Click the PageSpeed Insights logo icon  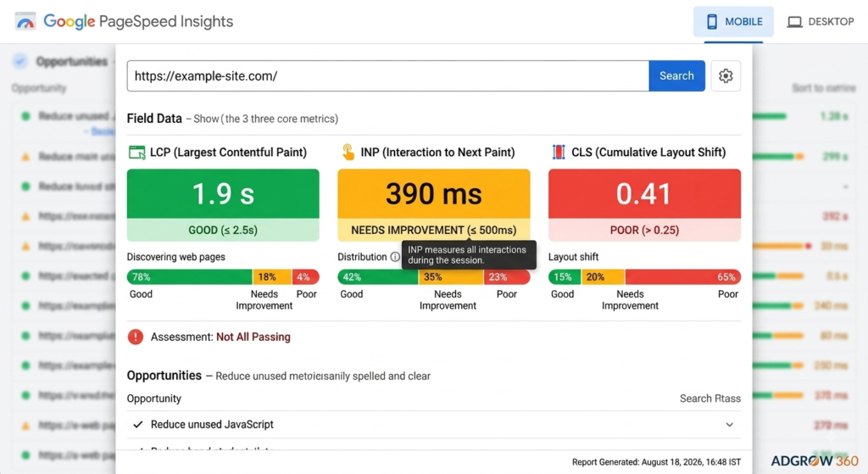click(25, 21)
